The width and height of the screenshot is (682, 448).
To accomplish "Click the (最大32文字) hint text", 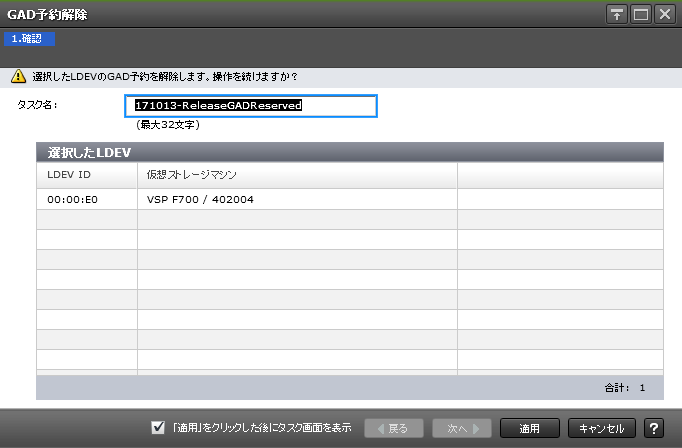I will click(168, 125).
